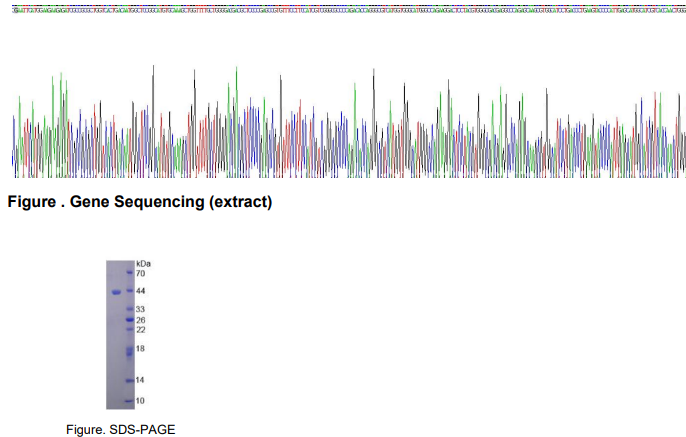The height and width of the screenshot is (437, 686).
Task: Click the "Figure . Gene Sequencing (extract)" caption
Action: (139, 203)
